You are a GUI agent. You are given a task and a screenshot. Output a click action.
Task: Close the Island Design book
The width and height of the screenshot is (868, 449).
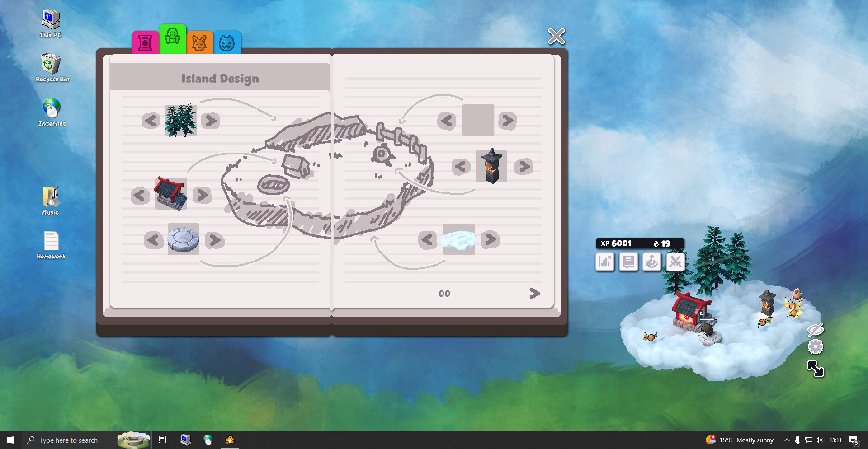point(557,37)
